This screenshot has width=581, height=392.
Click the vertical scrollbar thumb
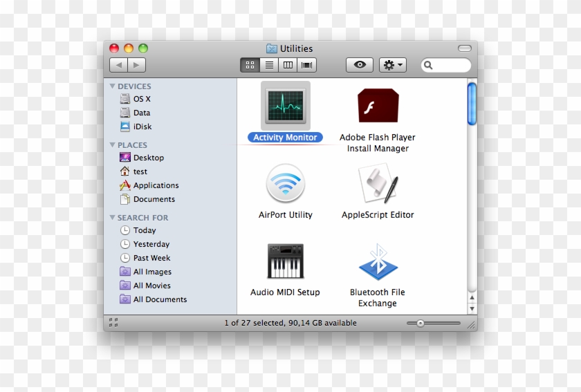[x=472, y=104]
